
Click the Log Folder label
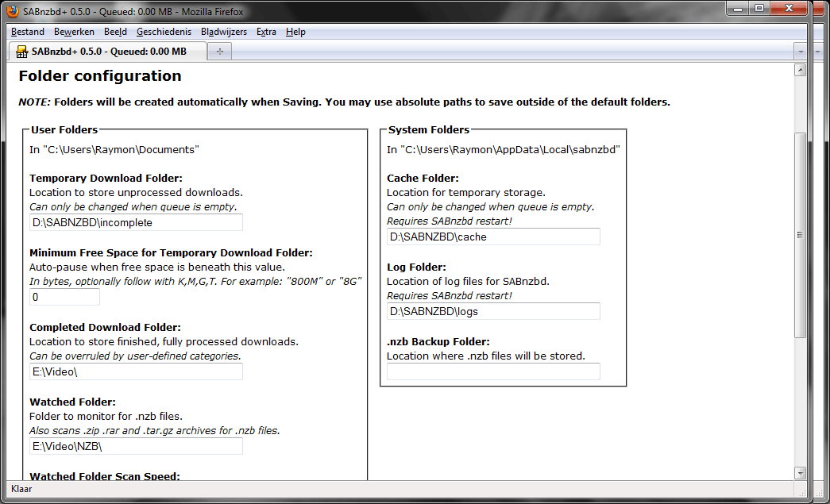click(x=416, y=267)
